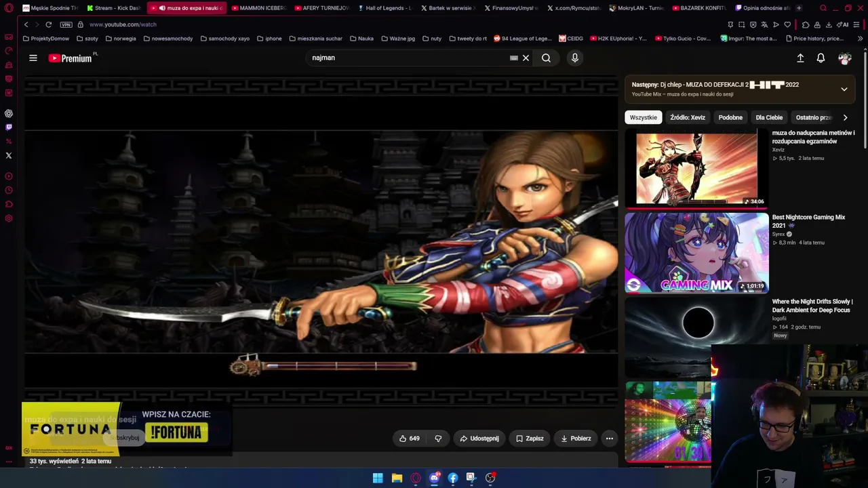
Task: Download video with the Pobierz button
Action: coord(576,439)
